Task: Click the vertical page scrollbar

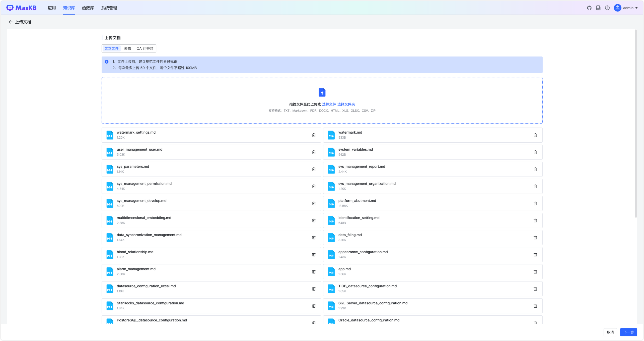Action: (x=636, y=124)
